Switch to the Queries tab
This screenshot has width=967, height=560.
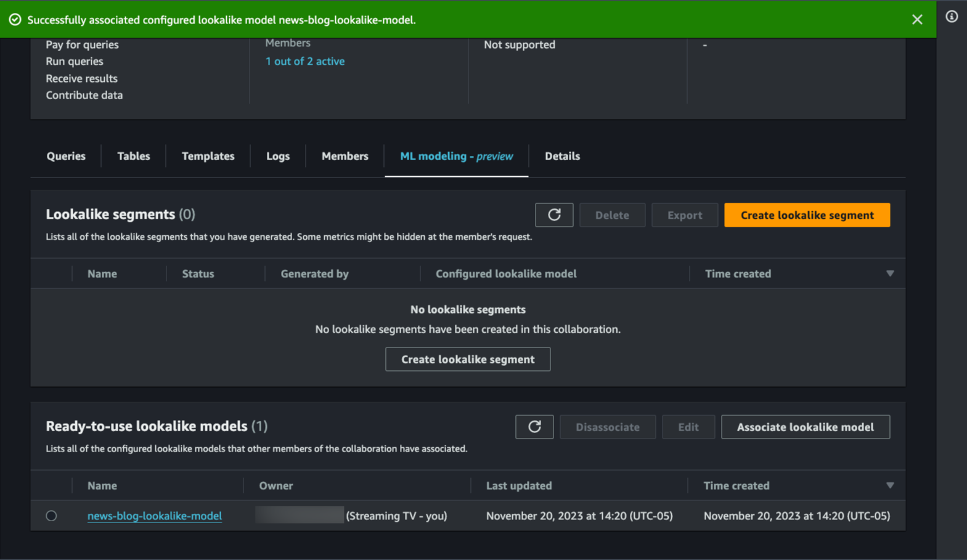point(66,156)
